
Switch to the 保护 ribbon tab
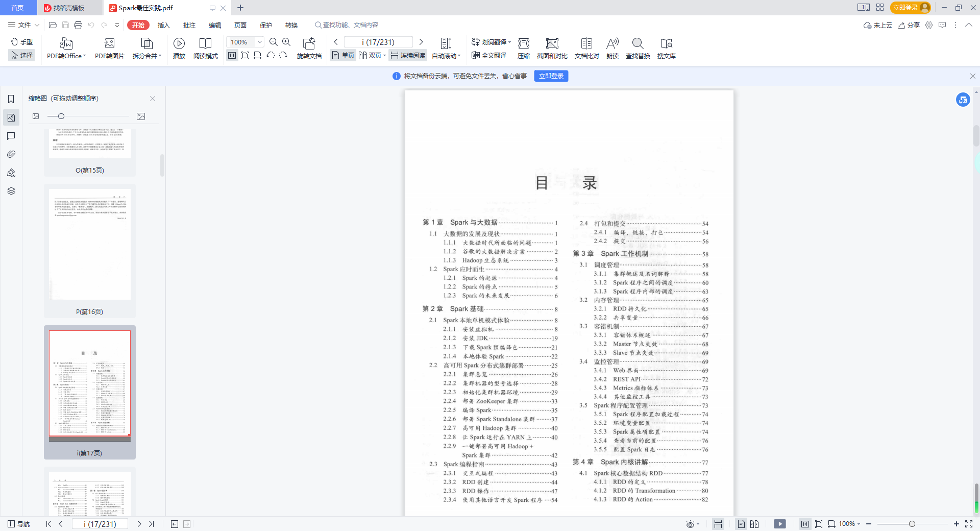click(265, 25)
